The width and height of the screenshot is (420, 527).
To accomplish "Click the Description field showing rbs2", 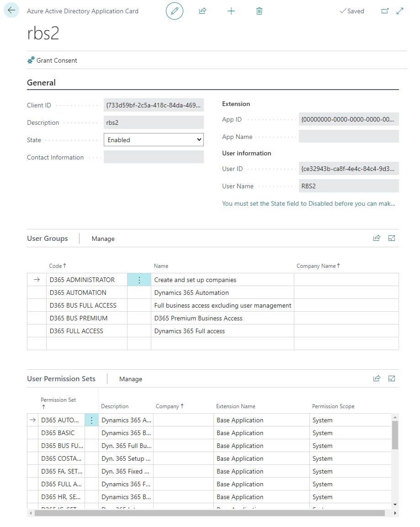I will (154, 122).
